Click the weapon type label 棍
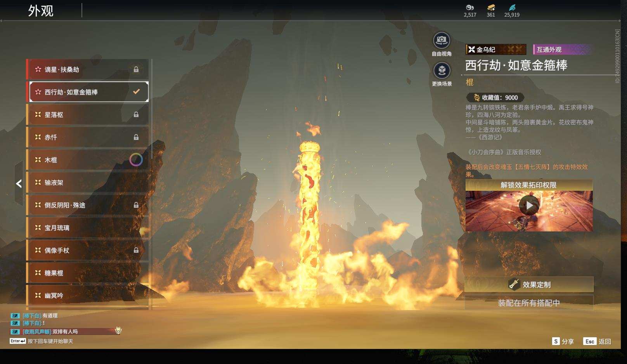The image size is (627, 364). (469, 82)
